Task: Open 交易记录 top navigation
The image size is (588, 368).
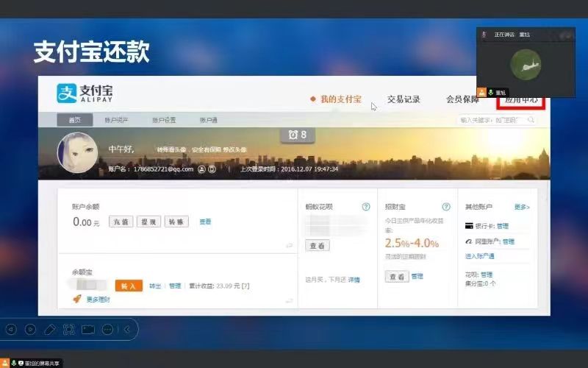Action: (404, 99)
